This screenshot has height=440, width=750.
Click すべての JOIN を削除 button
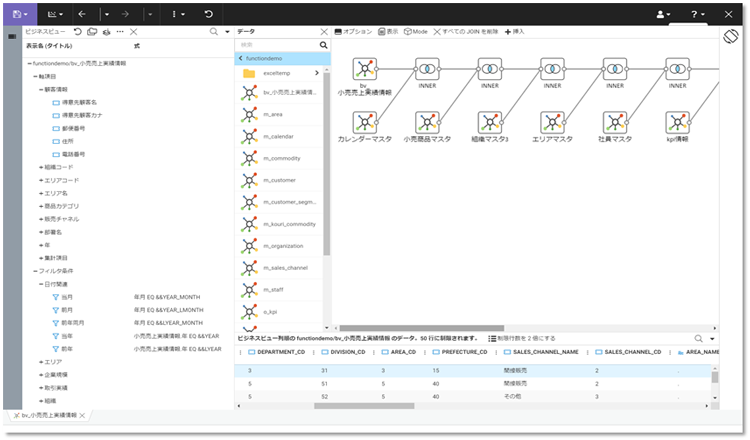click(x=466, y=32)
